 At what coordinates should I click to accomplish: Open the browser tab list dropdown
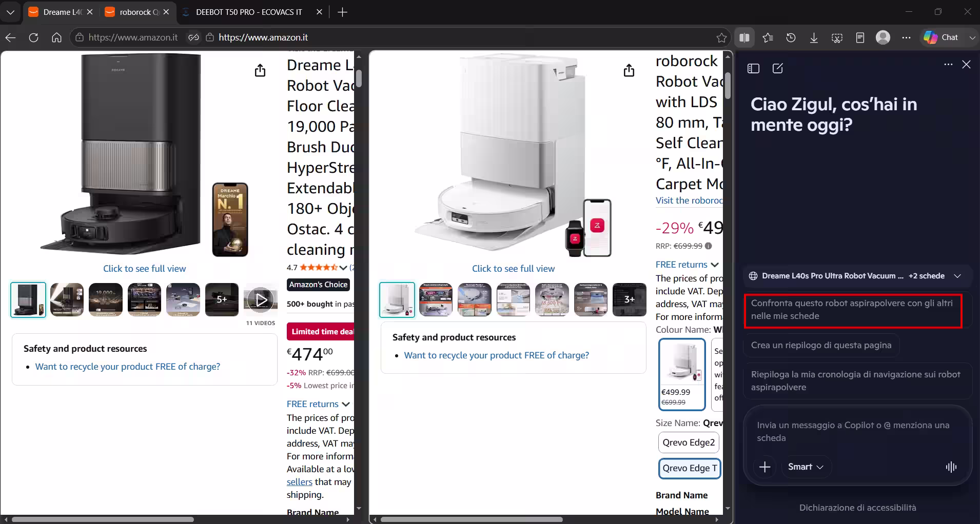coord(10,12)
